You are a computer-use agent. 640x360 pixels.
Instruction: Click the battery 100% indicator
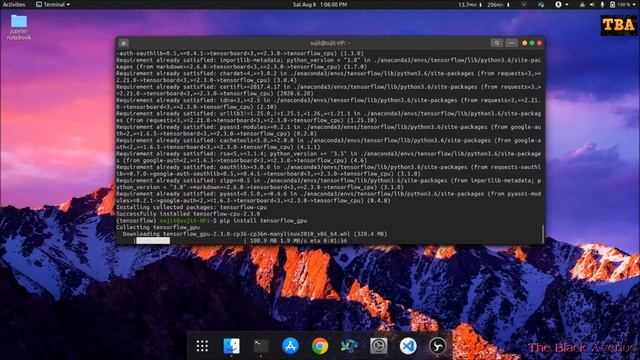coord(620,4)
